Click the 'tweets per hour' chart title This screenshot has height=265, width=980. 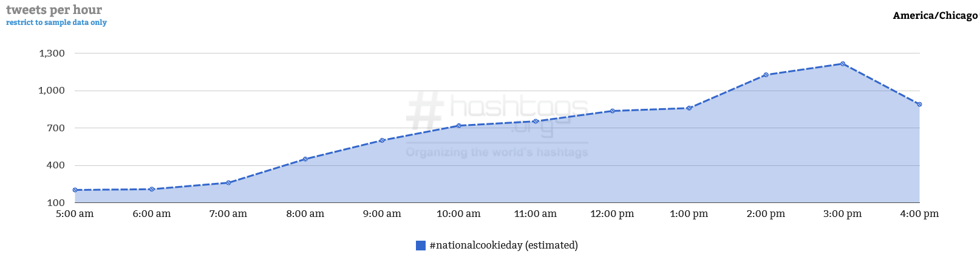tap(54, 10)
